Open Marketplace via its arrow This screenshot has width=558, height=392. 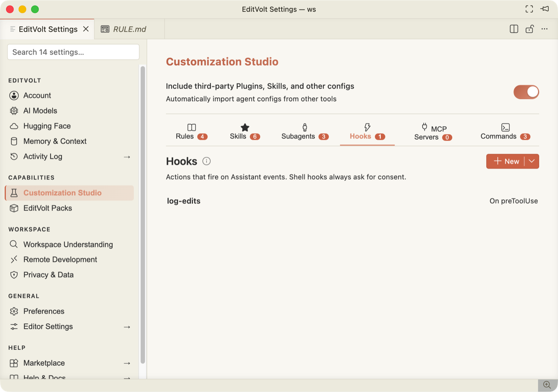coord(127,363)
